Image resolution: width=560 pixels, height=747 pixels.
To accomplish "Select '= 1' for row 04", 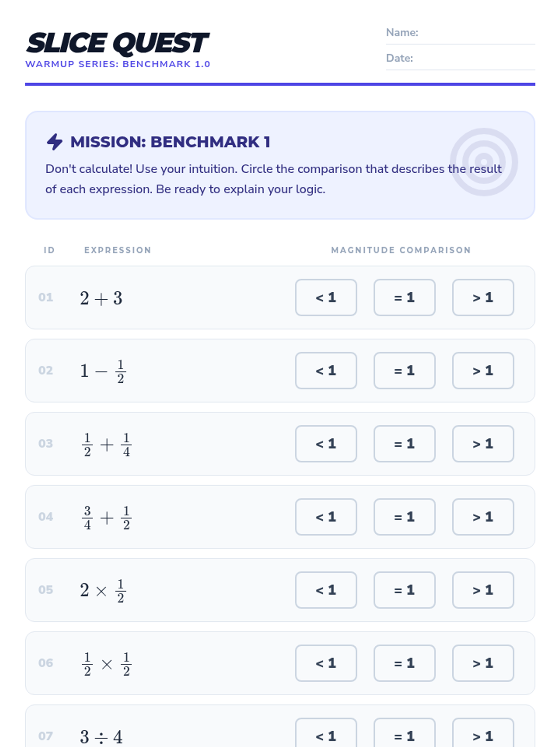I will click(x=404, y=517).
